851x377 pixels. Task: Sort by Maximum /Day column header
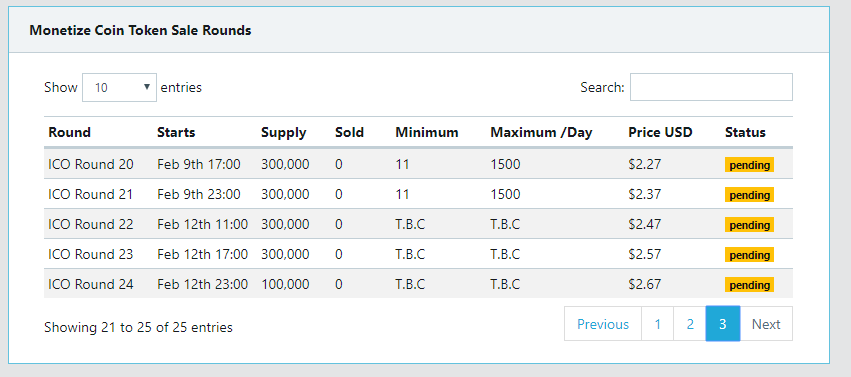(x=541, y=132)
